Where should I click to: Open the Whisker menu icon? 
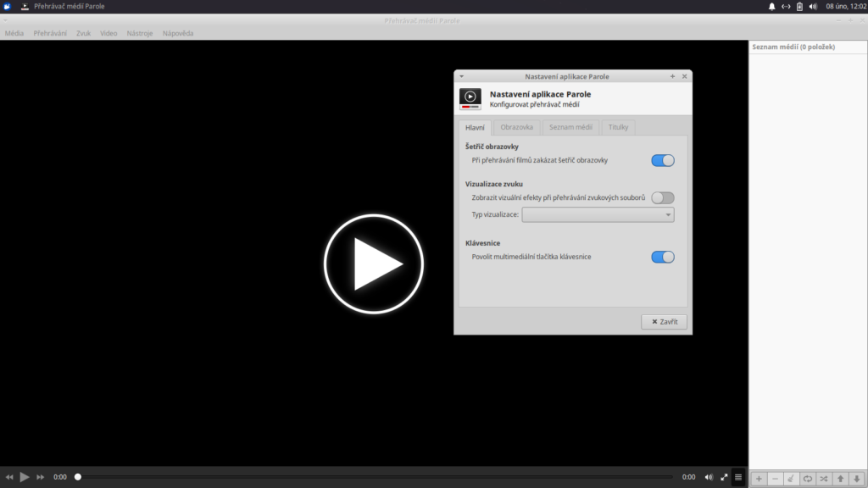click(x=7, y=7)
